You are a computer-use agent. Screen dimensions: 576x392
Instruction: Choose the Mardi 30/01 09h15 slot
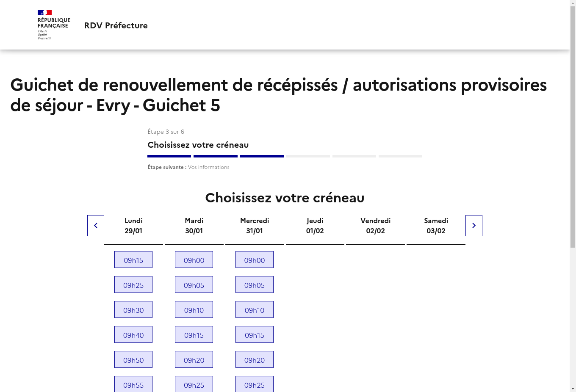click(194, 335)
